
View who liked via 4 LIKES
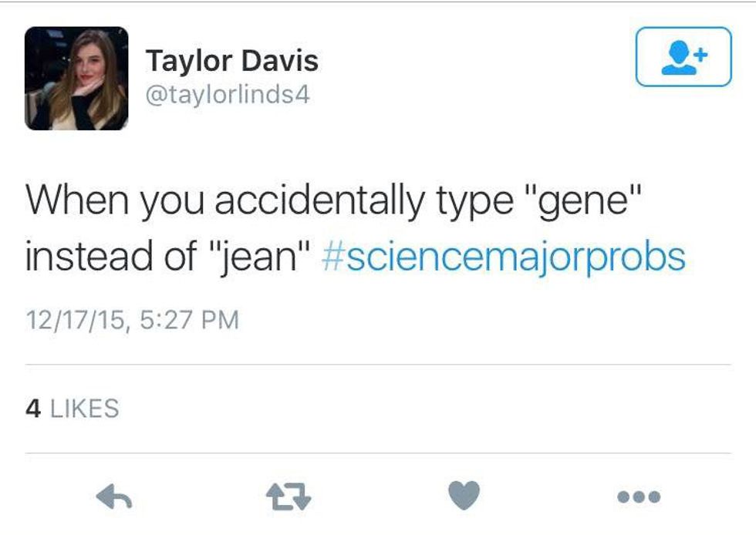click(x=73, y=408)
